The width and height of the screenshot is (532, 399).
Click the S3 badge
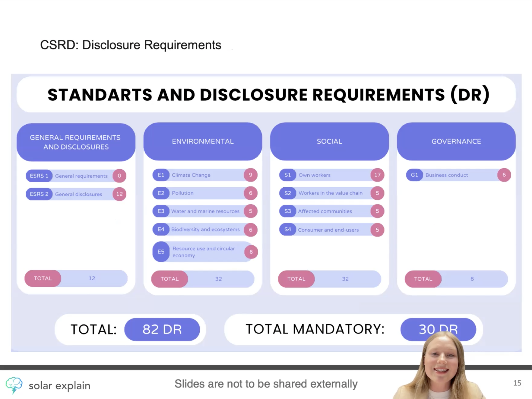(x=288, y=211)
